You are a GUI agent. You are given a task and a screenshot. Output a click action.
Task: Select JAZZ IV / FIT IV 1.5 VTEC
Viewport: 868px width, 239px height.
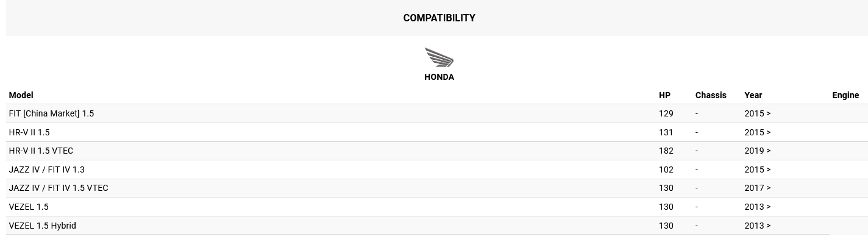pos(437,188)
